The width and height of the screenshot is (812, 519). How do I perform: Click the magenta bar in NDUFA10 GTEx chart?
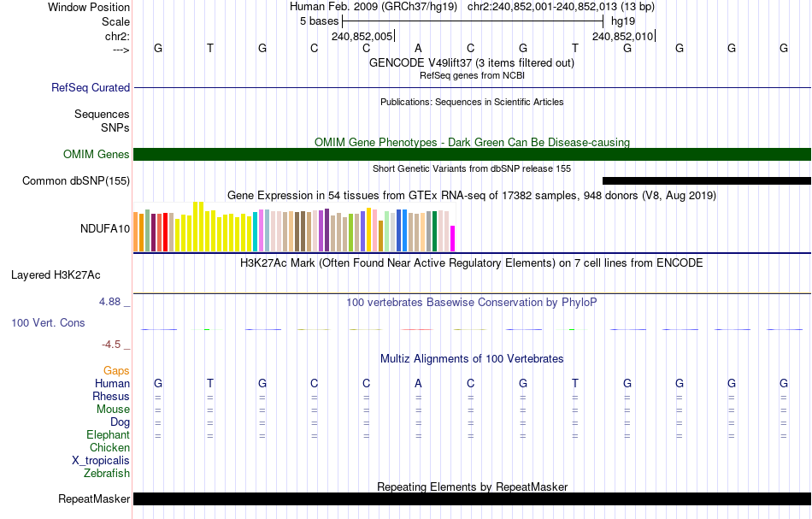453,239
